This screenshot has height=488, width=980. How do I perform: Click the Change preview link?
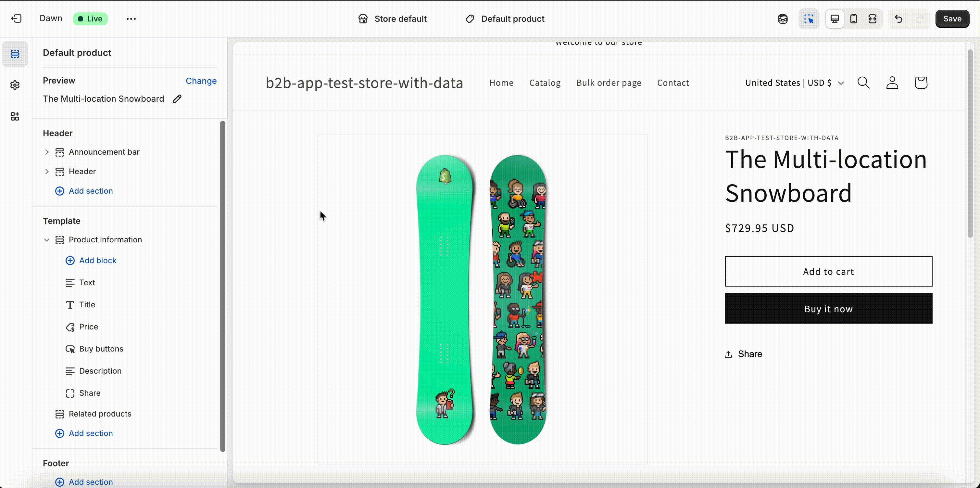click(x=201, y=81)
